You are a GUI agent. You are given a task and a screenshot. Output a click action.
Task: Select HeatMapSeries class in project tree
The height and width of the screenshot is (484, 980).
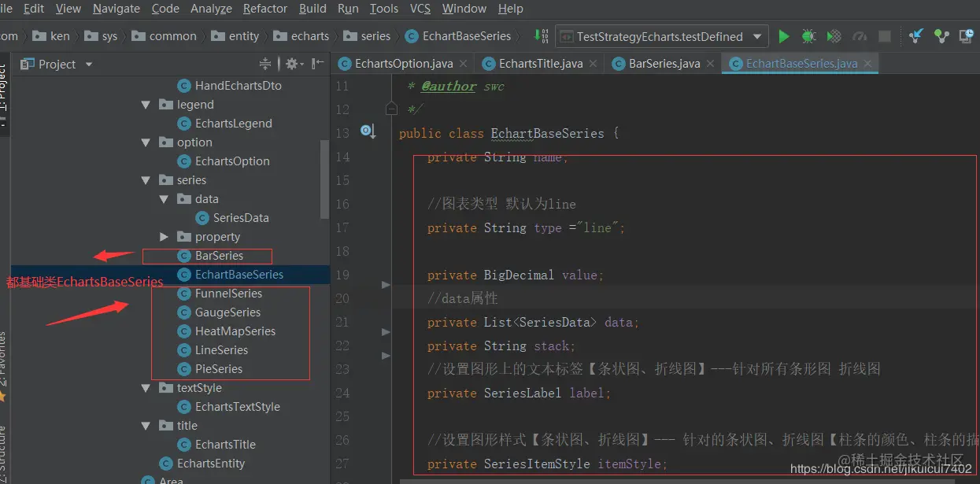click(227, 331)
